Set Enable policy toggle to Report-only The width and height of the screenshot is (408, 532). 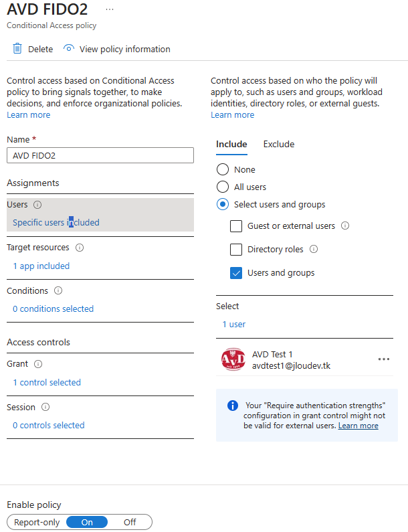[37, 522]
